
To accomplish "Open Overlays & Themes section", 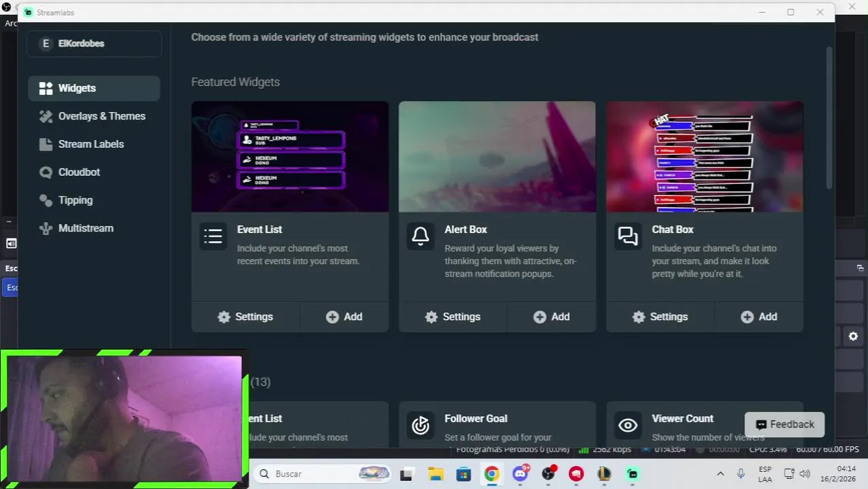I will click(94, 116).
